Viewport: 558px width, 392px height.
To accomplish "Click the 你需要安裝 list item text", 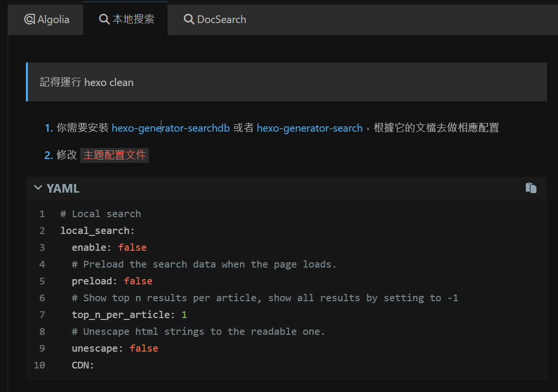I will [x=83, y=128].
